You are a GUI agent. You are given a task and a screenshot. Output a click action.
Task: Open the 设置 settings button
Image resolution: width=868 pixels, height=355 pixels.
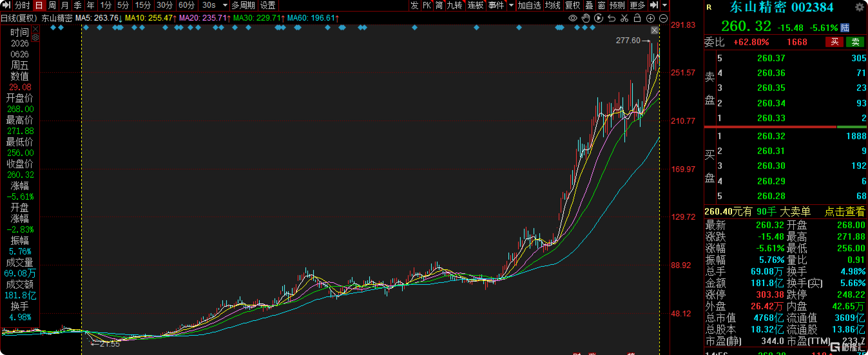point(267,5)
